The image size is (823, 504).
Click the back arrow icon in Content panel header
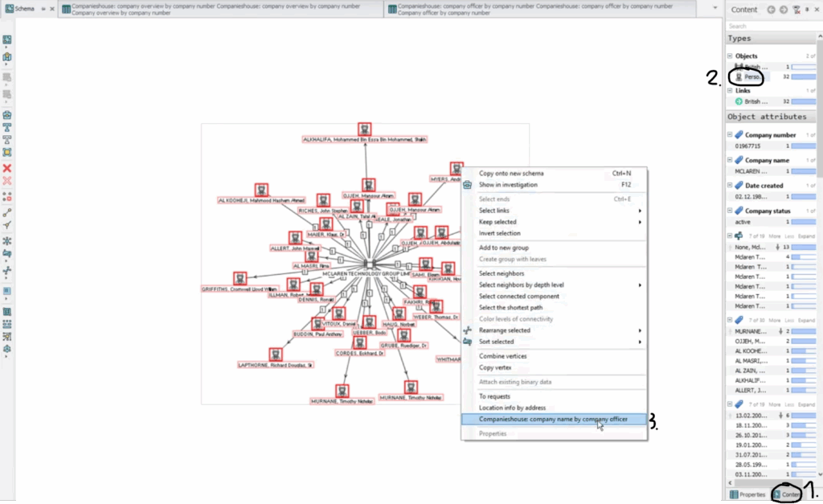coord(771,10)
